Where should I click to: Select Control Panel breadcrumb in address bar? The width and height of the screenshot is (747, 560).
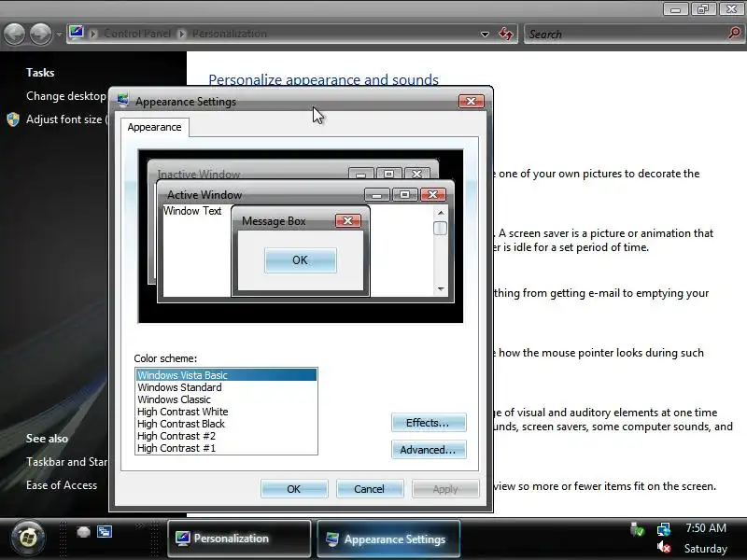(x=137, y=34)
